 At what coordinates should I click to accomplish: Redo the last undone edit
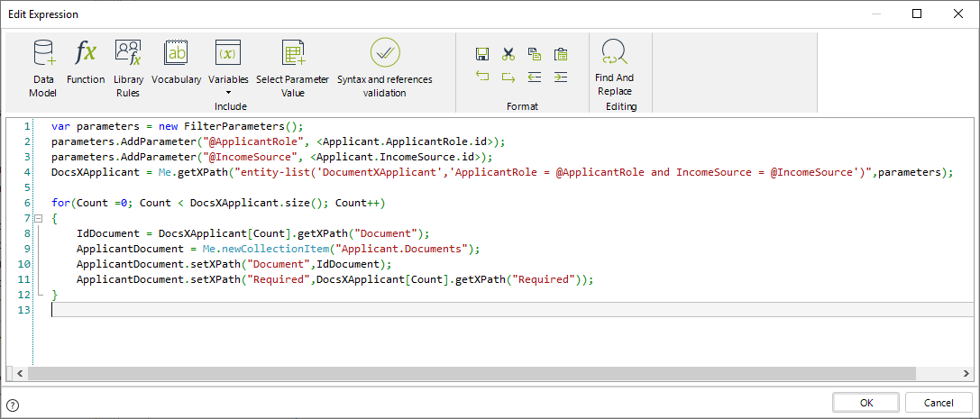(508, 77)
